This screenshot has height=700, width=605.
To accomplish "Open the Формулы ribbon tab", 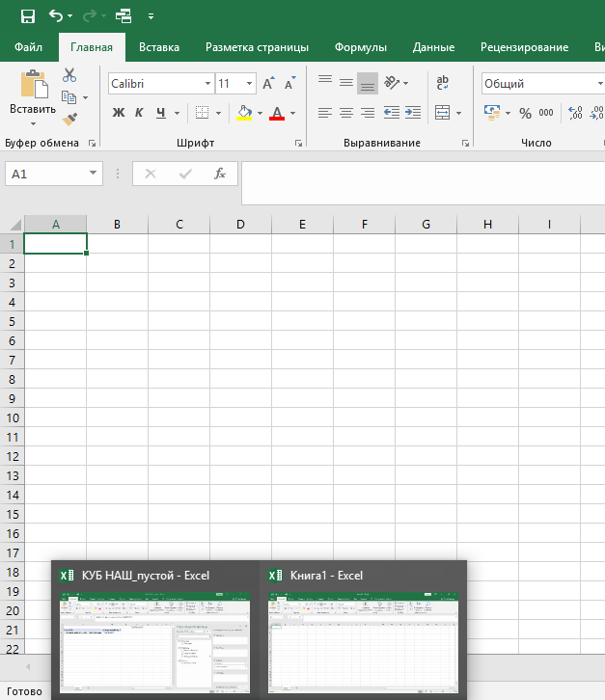I will pyautogui.click(x=361, y=47).
